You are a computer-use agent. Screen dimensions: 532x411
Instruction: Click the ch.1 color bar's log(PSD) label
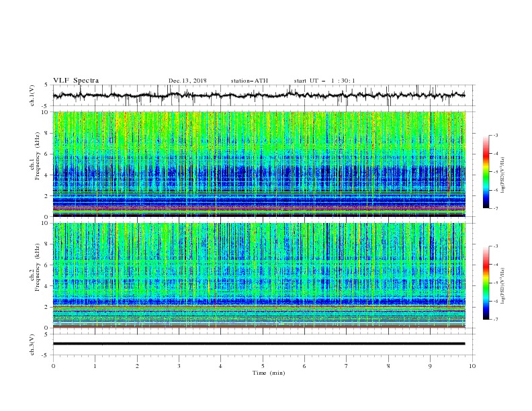click(502, 175)
